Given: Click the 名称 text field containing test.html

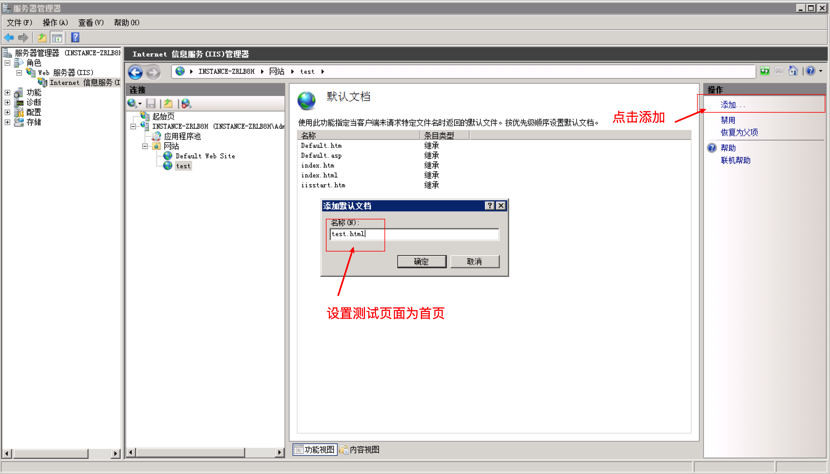Looking at the screenshot, I should (x=414, y=234).
